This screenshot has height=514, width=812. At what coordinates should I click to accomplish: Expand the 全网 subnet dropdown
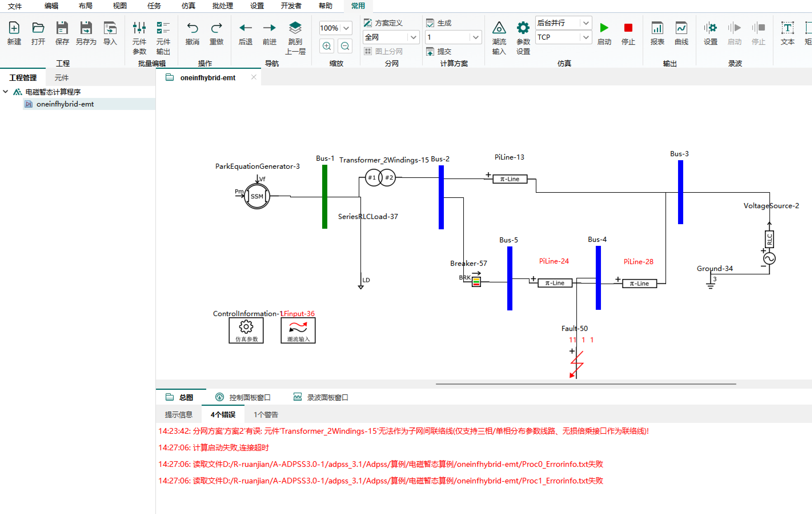click(x=413, y=37)
